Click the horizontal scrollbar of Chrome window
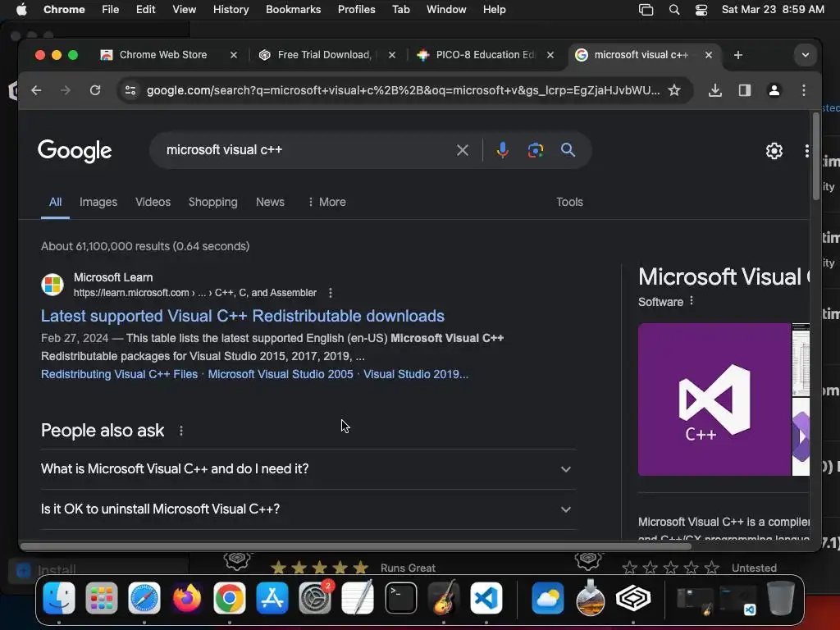The width and height of the screenshot is (840, 630). click(356, 546)
